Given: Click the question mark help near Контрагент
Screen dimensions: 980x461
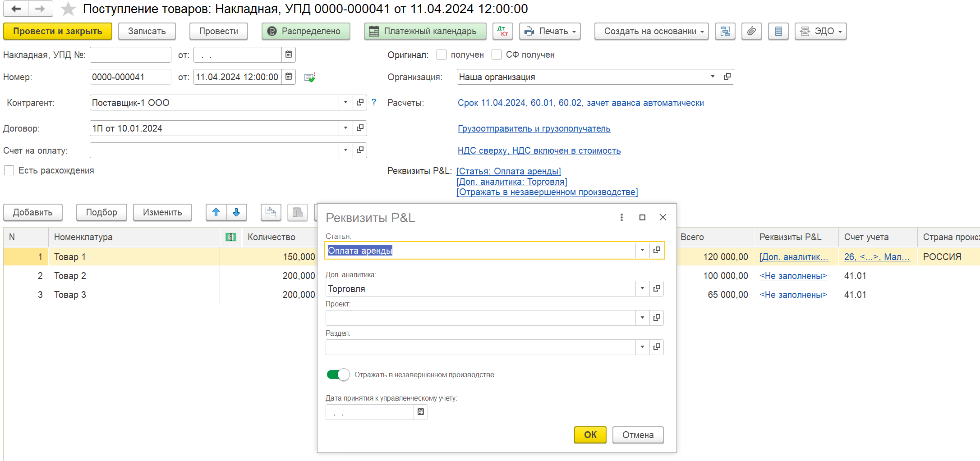Looking at the screenshot, I should pyautogui.click(x=374, y=102).
